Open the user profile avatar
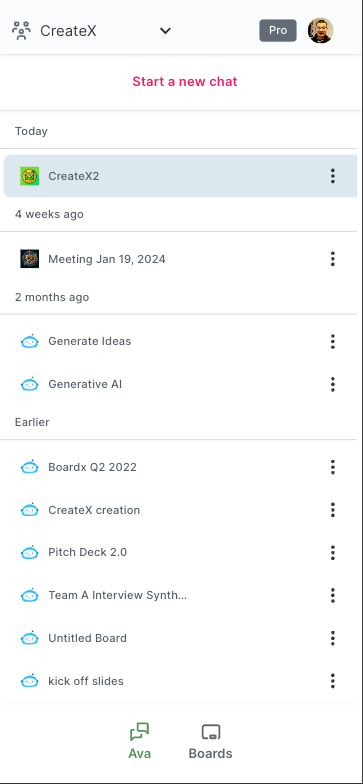363x784 pixels. 320,30
